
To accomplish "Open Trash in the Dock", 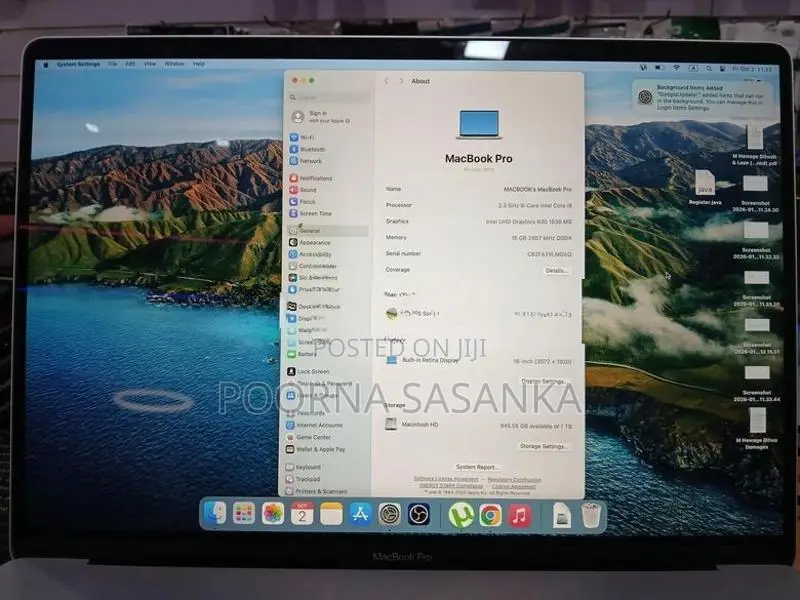I will pyautogui.click(x=591, y=515).
